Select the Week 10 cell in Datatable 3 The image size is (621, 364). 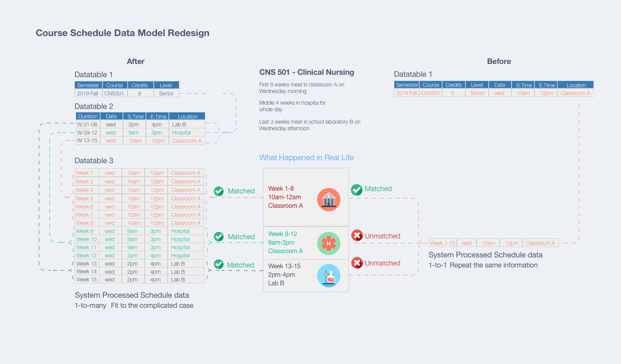click(x=86, y=239)
